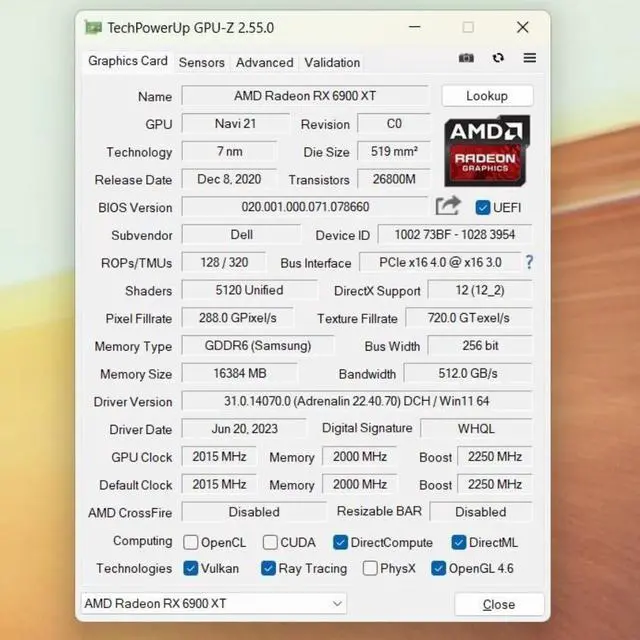The height and width of the screenshot is (640, 640).
Task: Click the Texture Fillrate field 720.0 GTexel/s
Action: (469, 318)
